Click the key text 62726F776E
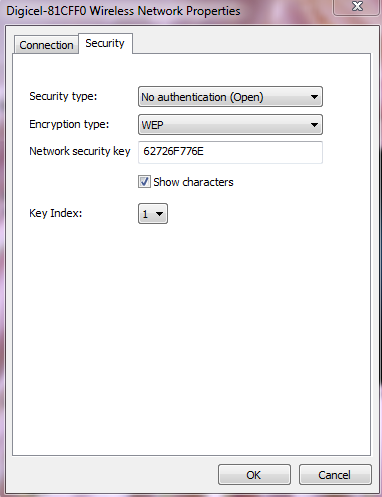 tap(173, 151)
